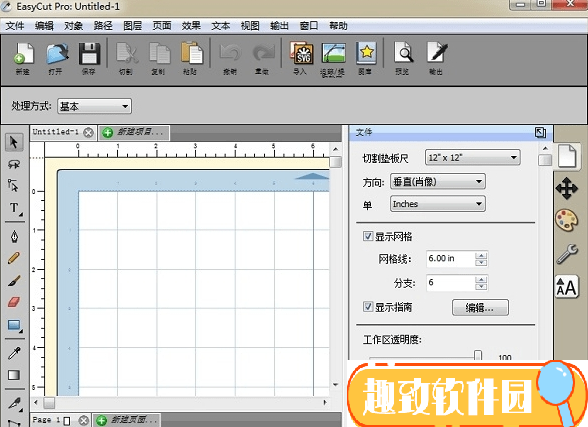
Task: Increase 分支 value with up spinner
Action: pyautogui.click(x=481, y=279)
